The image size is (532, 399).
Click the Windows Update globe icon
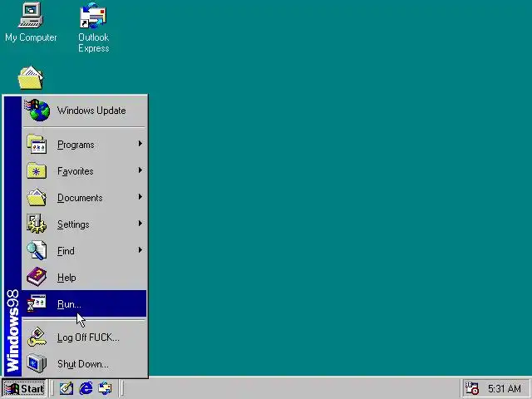point(37,111)
